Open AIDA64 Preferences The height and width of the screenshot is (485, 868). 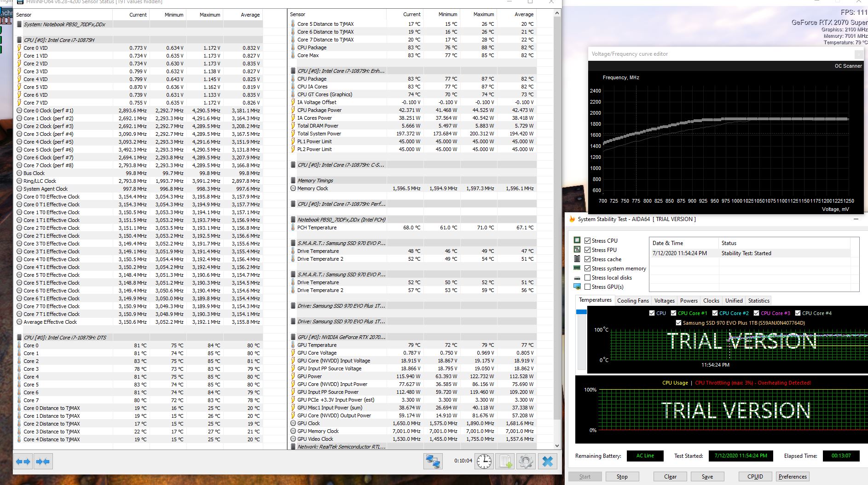point(793,477)
